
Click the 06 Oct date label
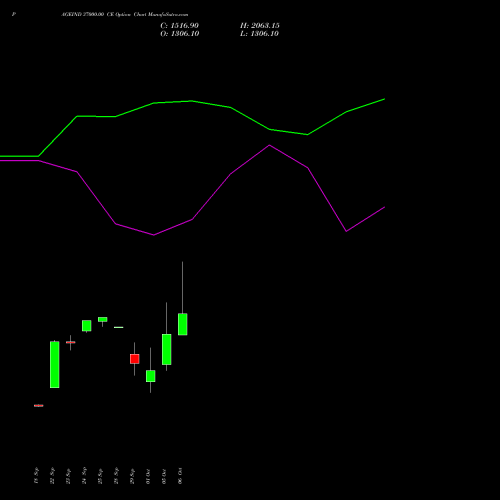point(180,476)
